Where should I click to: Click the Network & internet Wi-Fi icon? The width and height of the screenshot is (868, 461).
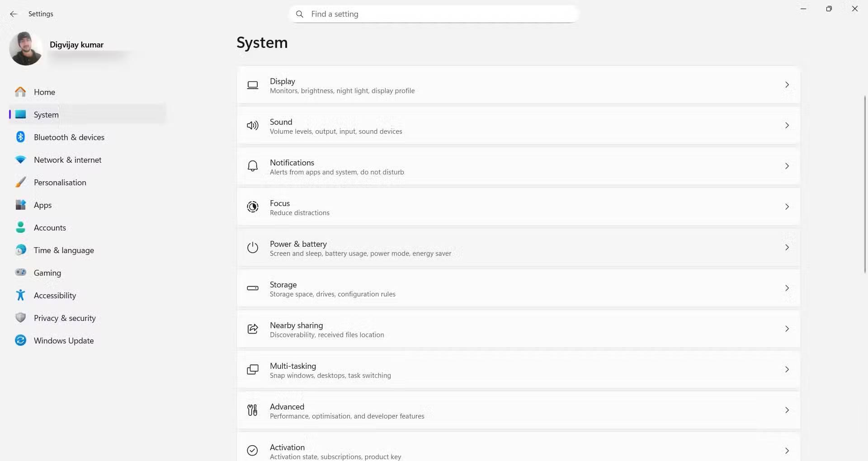click(20, 160)
